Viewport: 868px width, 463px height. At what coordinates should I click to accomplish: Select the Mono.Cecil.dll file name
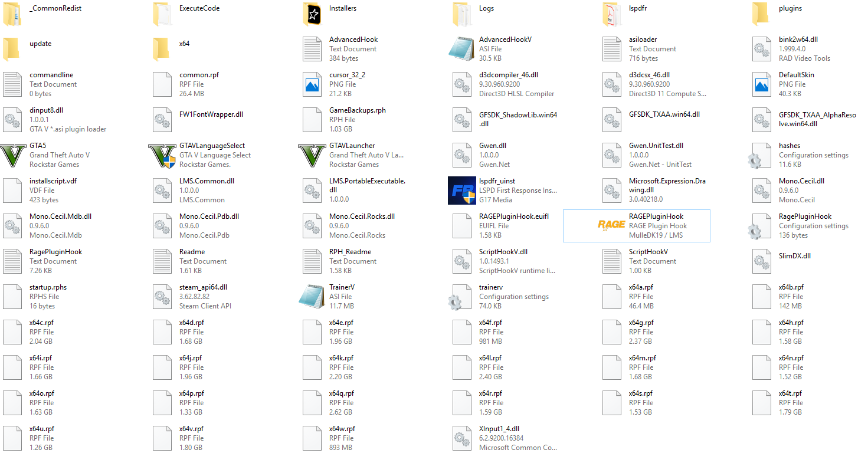tap(801, 181)
